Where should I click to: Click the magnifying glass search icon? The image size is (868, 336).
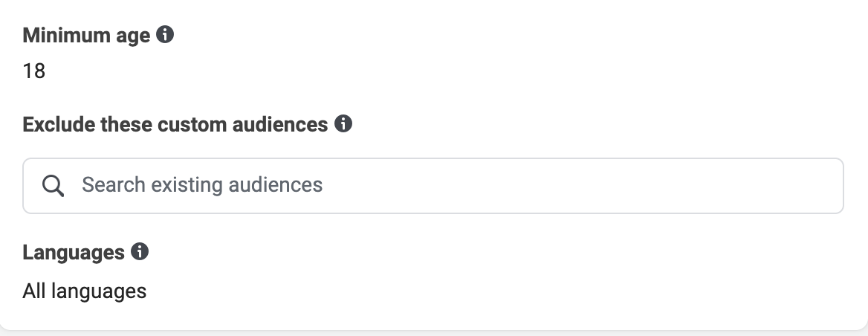click(54, 185)
